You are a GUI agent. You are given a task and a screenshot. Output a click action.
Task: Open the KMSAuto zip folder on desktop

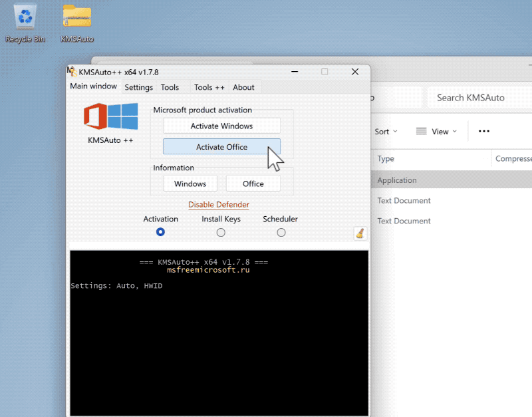click(x=77, y=23)
